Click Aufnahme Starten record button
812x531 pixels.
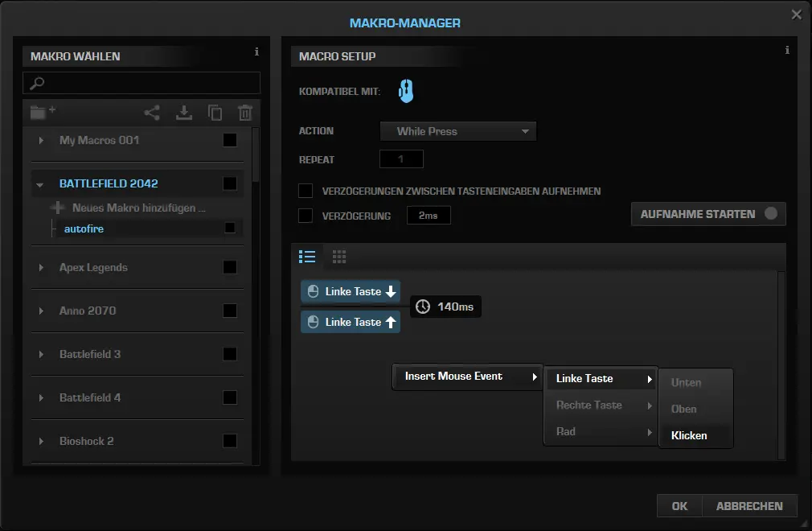point(708,214)
